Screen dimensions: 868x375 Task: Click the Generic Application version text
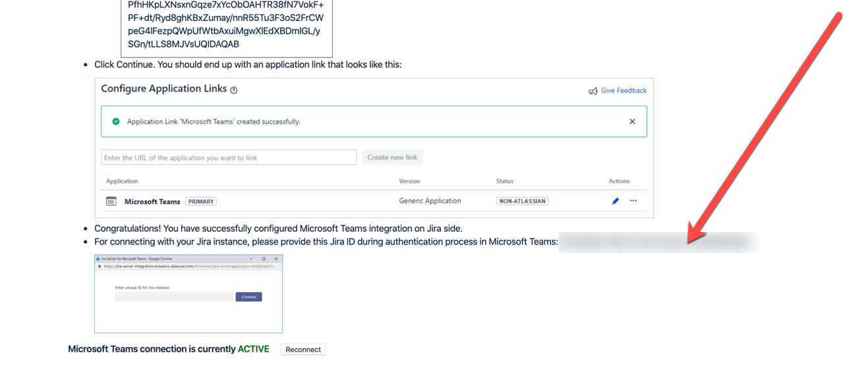(x=430, y=201)
